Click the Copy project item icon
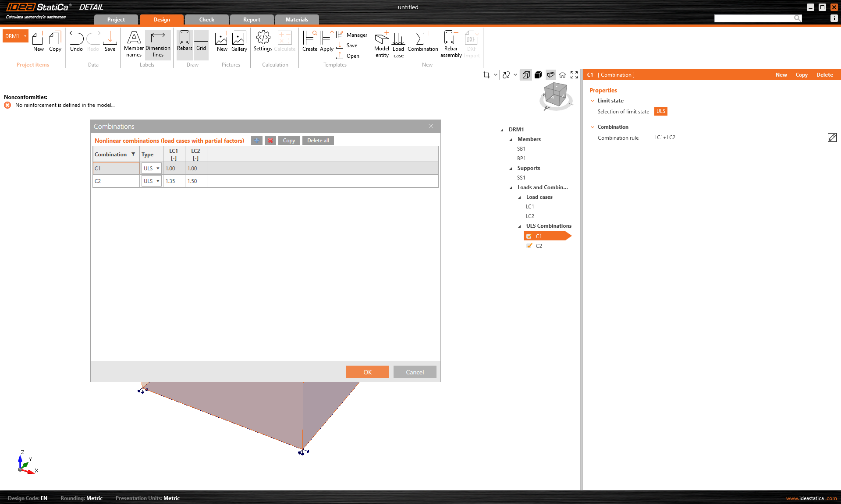 55,41
